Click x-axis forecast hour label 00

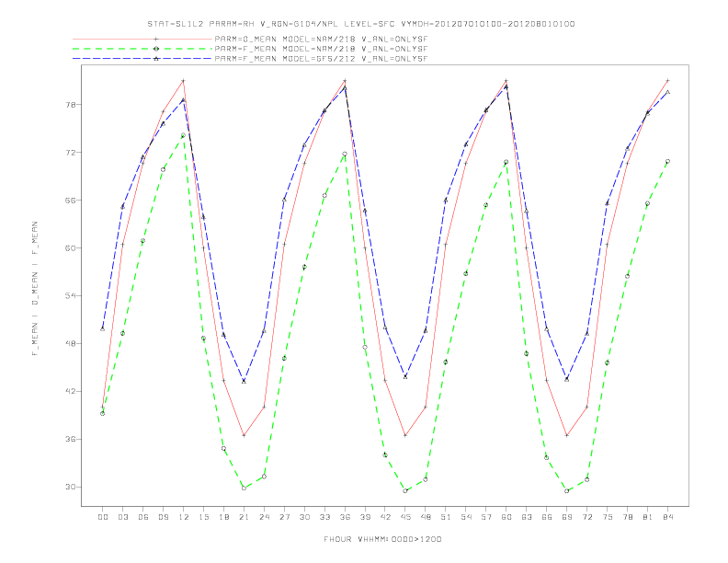(103, 517)
